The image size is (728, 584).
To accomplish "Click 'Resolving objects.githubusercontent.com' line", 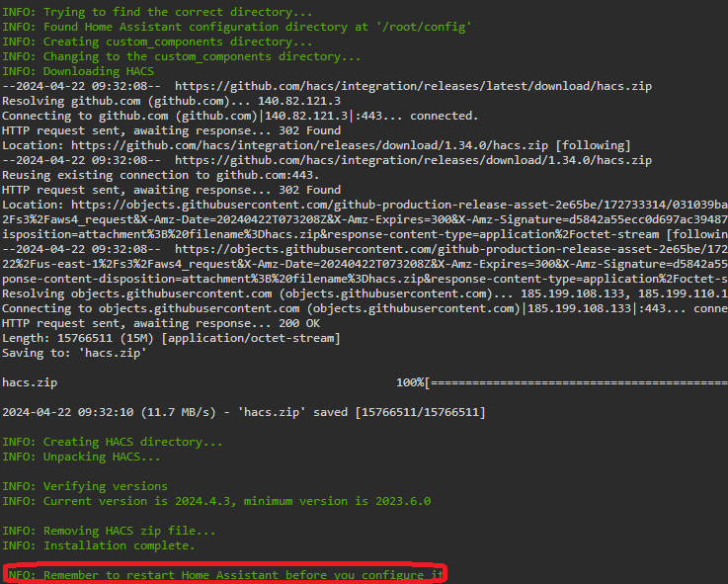I will (x=364, y=294).
